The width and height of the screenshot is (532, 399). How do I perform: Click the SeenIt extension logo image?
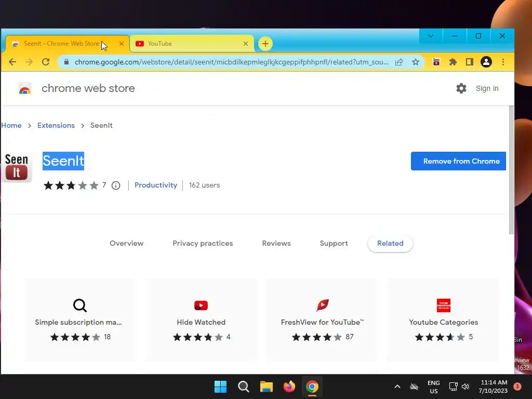click(17, 168)
